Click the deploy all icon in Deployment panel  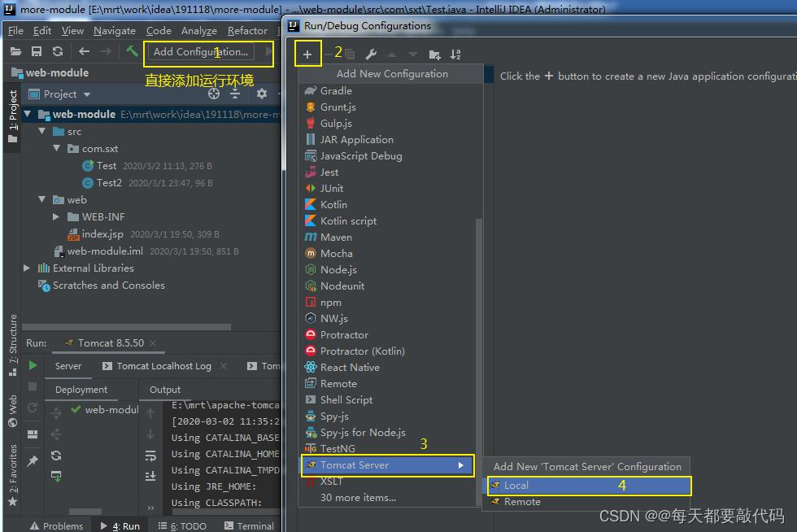pyautogui.click(x=56, y=413)
